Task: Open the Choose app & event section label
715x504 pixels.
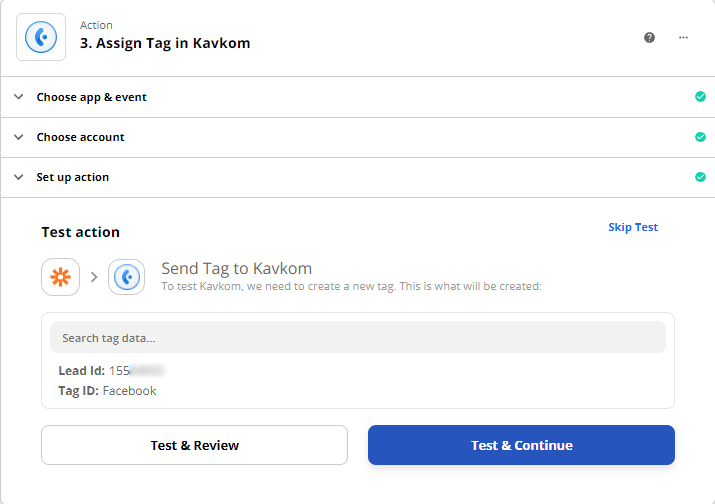Action: (x=92, y=97)
